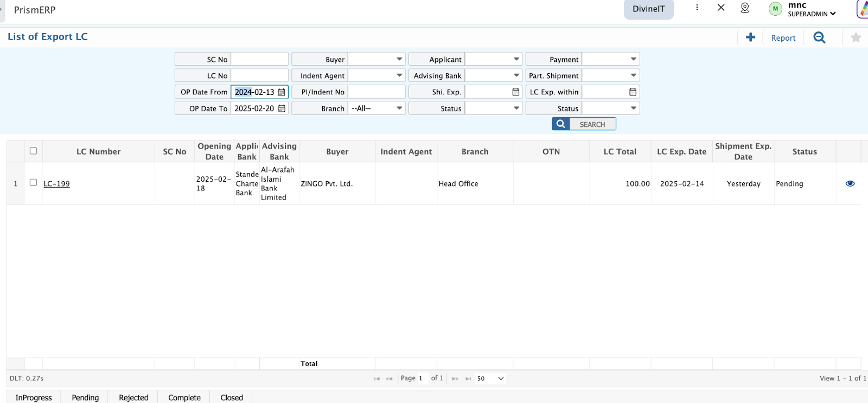868x403 pixels.
Task: Expand the SUPERADMIN user menu
Action: 812,14
